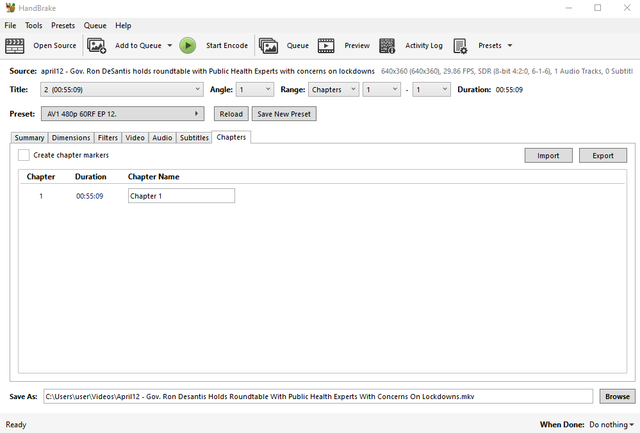
Task: Click the Queue stacked images icon
Action: 268,46
